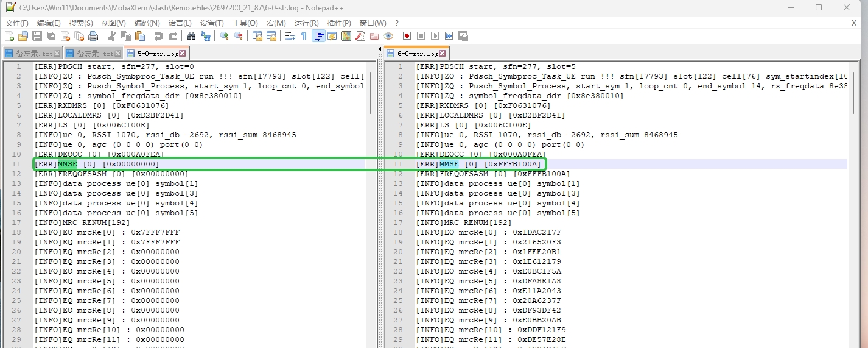Click the right view tab scroll arrow
Image resolution: width=868 pixels, height=348 pixels.
(x=380, y=49)
